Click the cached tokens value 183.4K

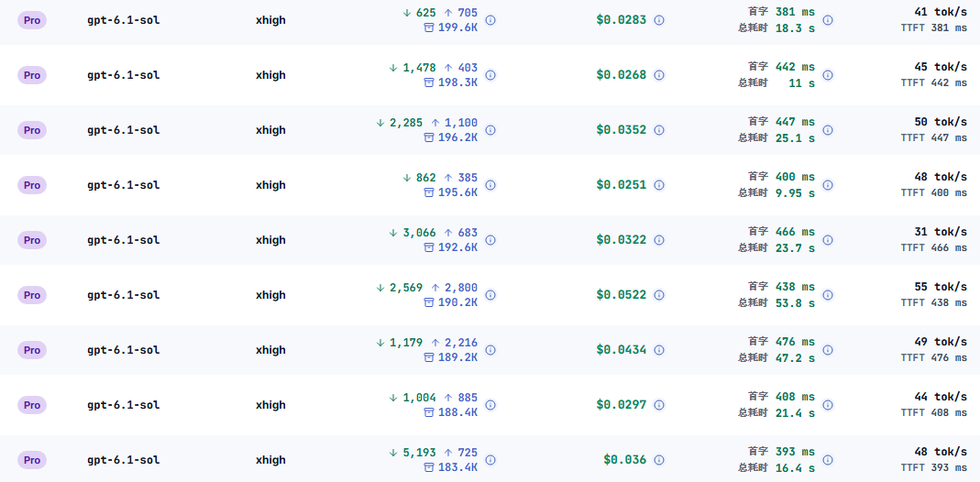457,467
